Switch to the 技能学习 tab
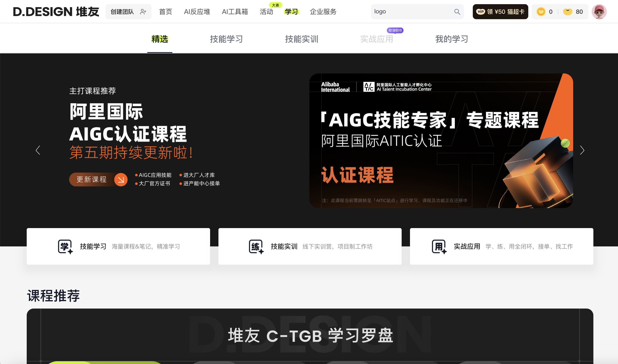Screen dimensions: 618x364 click(226, 39)
